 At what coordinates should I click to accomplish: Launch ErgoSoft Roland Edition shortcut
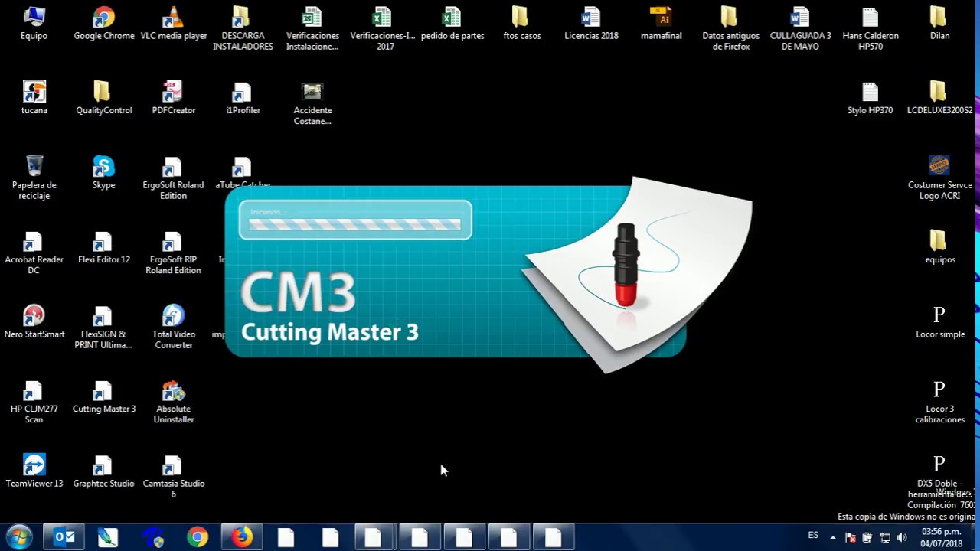point(174,178)
